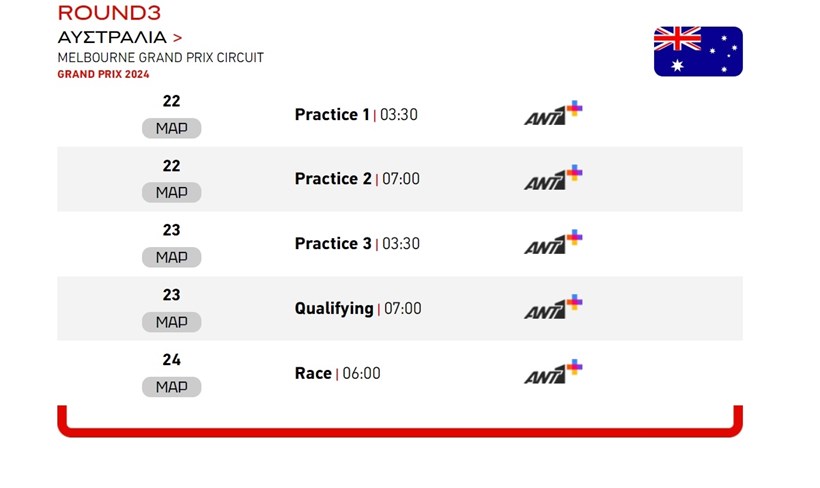Click the ANT1+ logo beside Qualifying
This screenshot has width=820, height=488.
pyautogui.click(x=553, y=307)
